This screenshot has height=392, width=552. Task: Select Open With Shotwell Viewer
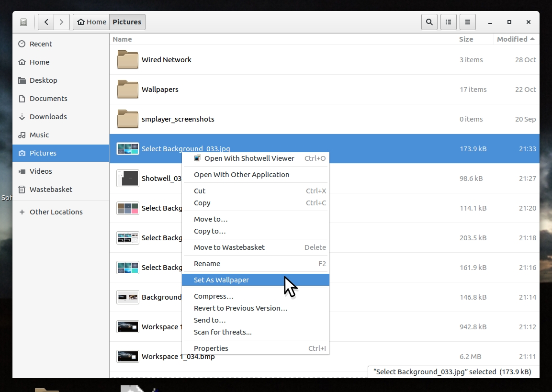249,158
